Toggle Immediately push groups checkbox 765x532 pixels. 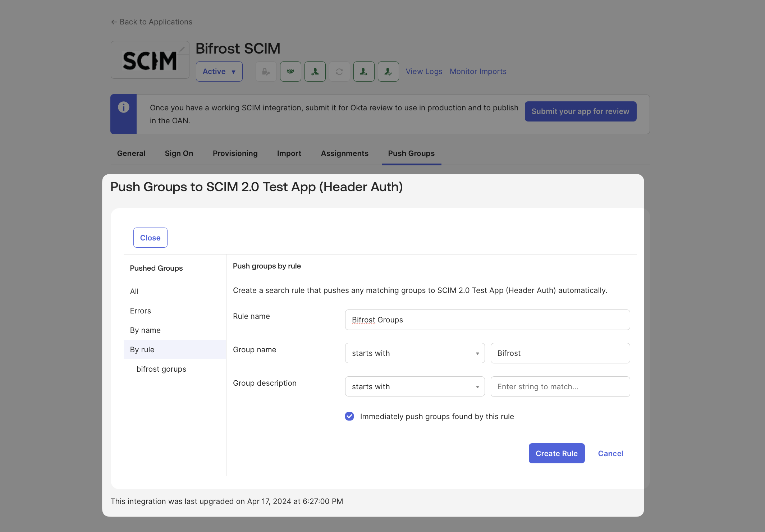point(349,416)
